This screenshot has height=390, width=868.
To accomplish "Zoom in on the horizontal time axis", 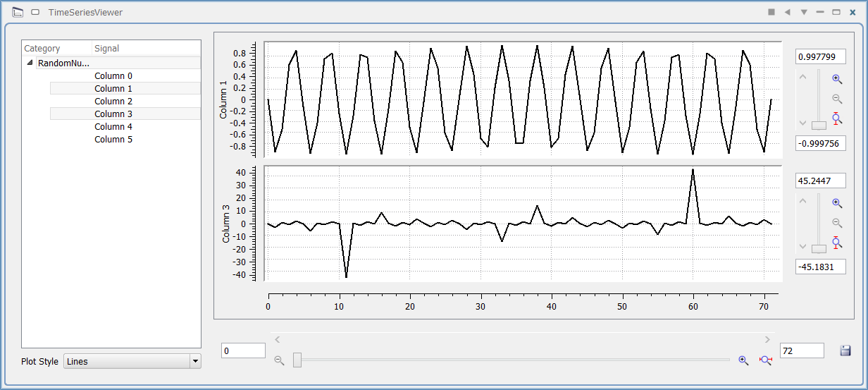I will [x=743, y=360].
